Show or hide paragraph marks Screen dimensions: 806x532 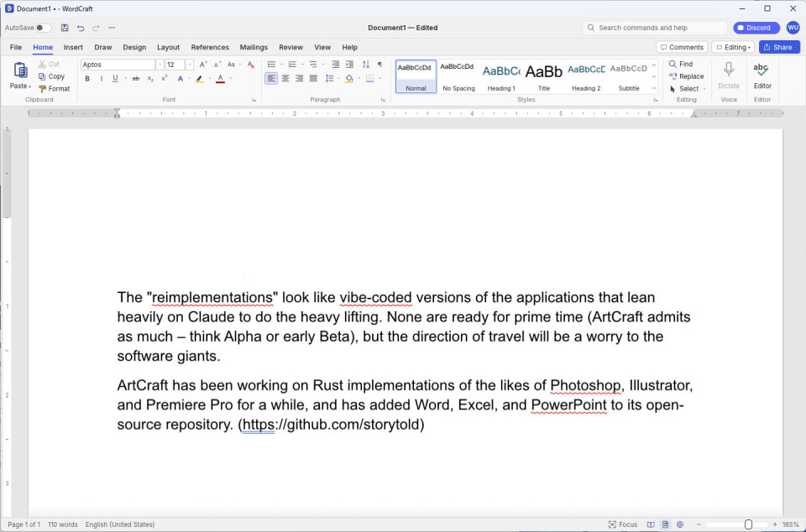pos(379,65)
